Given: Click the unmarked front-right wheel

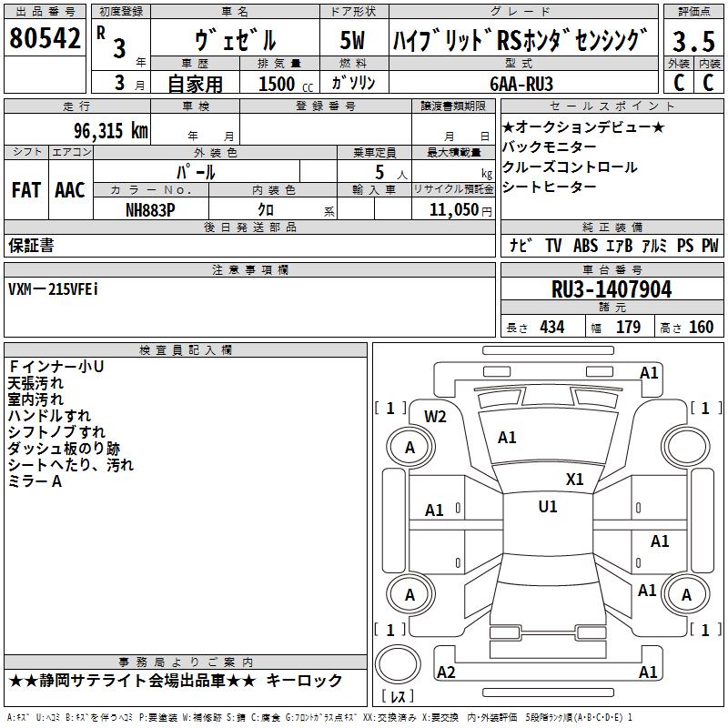Looking at the screenshot, I should pyautogui.click(x=686, y=448).
